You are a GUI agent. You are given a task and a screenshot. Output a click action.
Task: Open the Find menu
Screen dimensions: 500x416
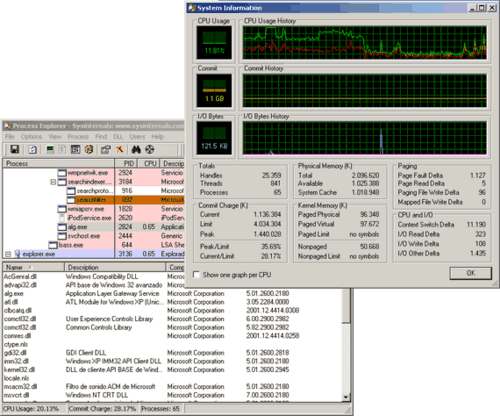coord(101,137)
